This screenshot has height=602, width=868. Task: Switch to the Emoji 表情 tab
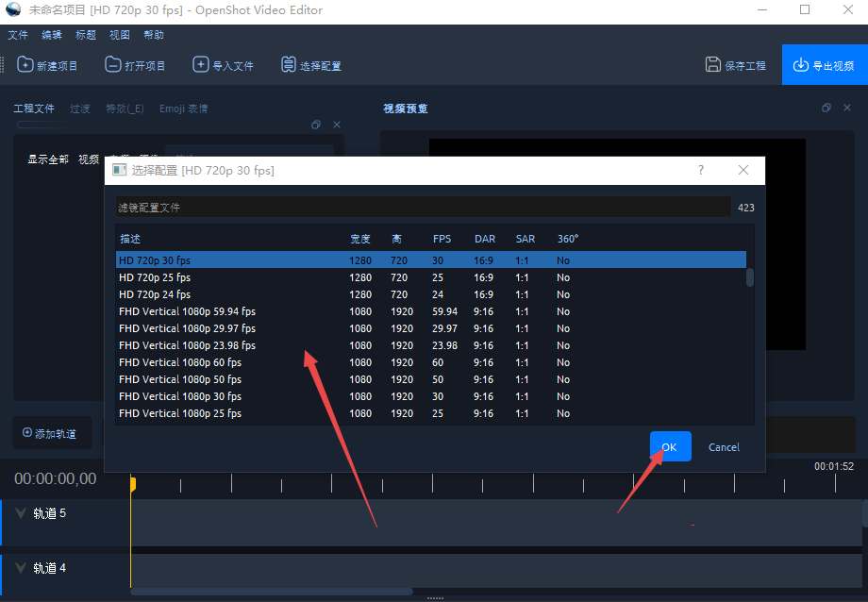pyautogui.click(x=183, y=109)
